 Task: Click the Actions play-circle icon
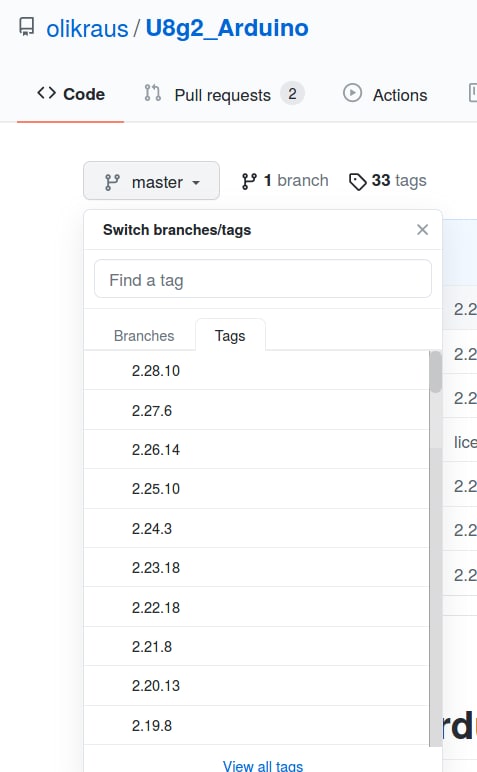352,93
